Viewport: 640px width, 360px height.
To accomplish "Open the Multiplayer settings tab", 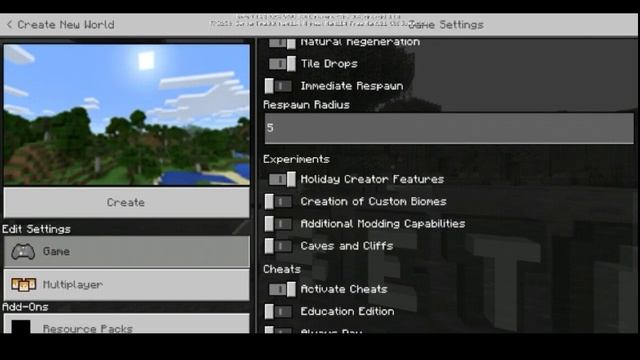I will click(127, 284).
